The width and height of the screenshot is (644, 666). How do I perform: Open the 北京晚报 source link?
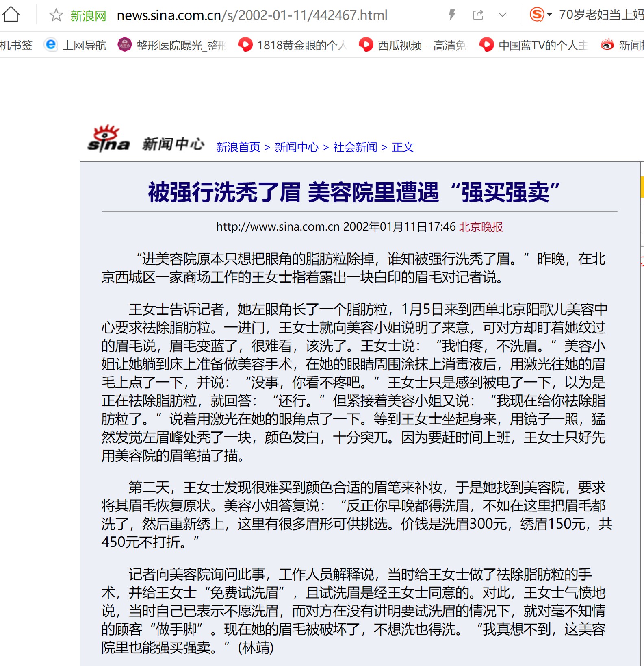click(x=481, y=226)
